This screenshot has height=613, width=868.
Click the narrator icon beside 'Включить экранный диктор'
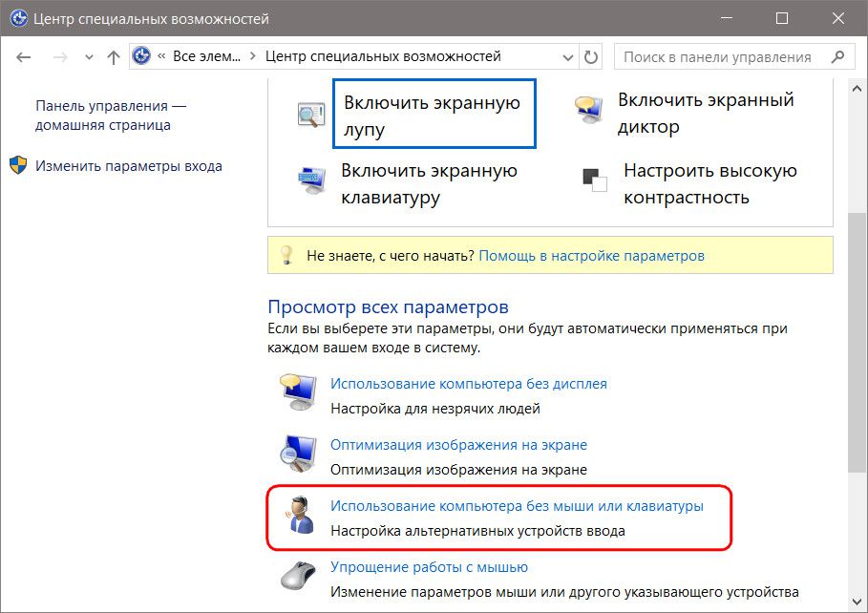tap(588, 110)
